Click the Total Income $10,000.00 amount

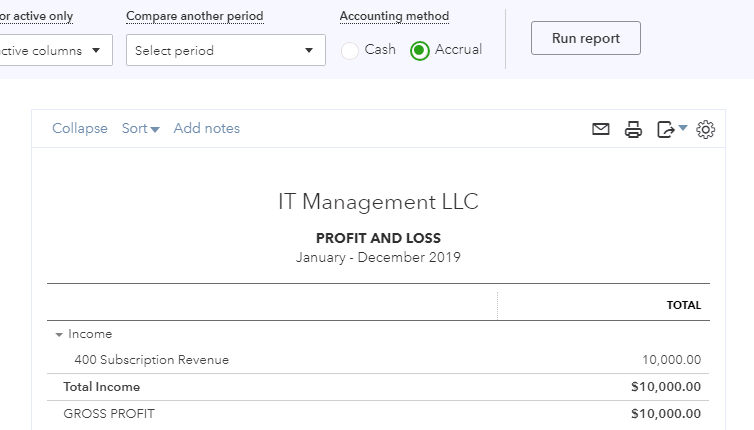pyautogui.click(x=666, y=387)
